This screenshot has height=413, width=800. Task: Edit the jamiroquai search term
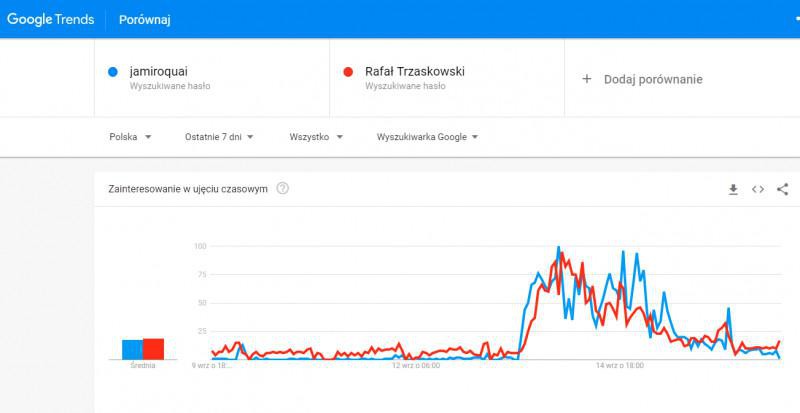tap(158, 72)
